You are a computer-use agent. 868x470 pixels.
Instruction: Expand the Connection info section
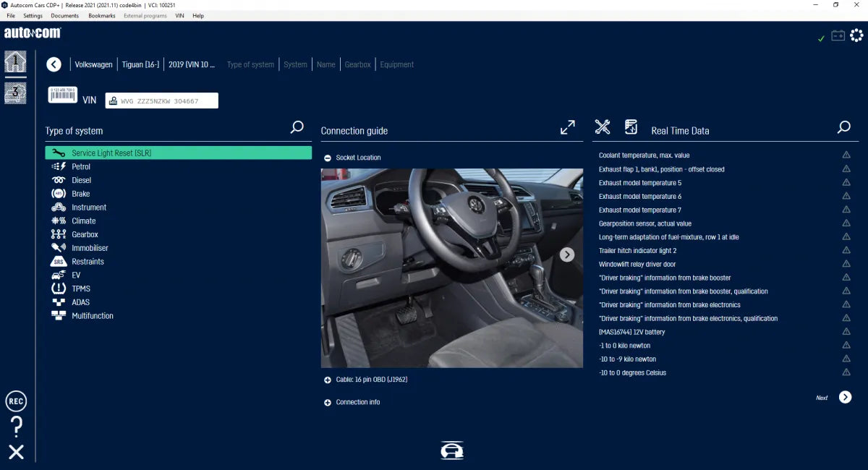pos(326,402)
